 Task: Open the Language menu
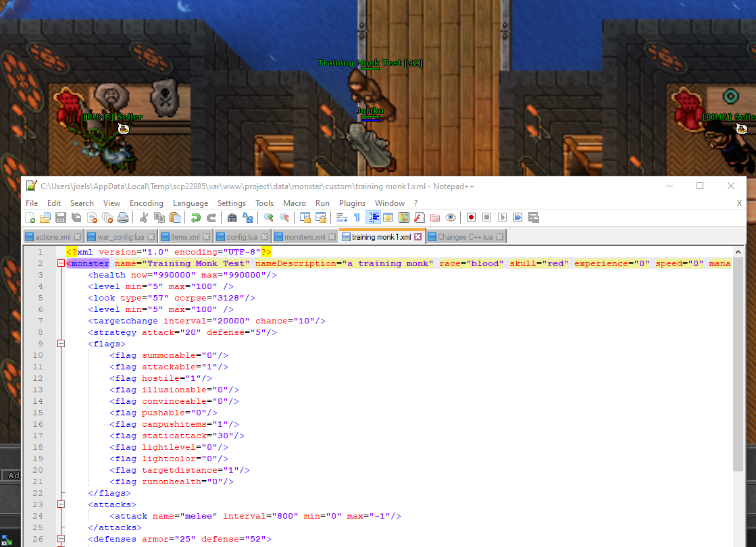point(191,203)
